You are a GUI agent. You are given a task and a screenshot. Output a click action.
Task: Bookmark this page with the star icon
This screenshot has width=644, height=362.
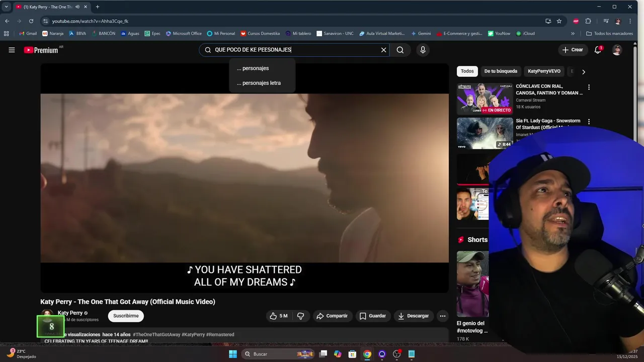click(x=559, y=21)
